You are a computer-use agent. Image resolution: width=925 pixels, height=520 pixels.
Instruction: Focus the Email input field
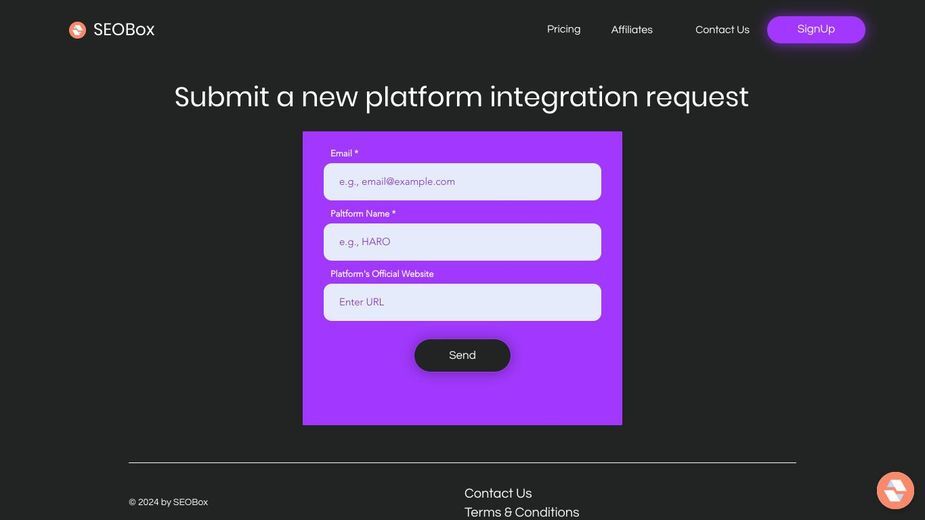pyautogui.click(x=462, y=182)
